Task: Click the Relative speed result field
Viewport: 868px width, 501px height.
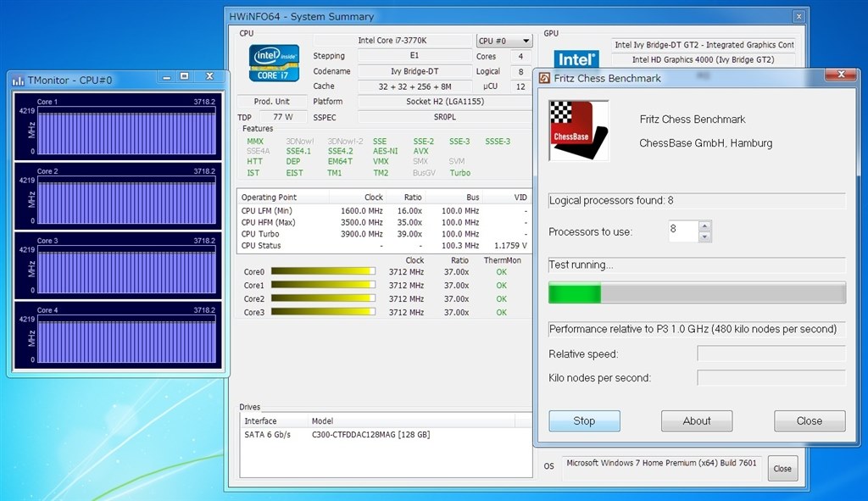Action: (771, 353)
